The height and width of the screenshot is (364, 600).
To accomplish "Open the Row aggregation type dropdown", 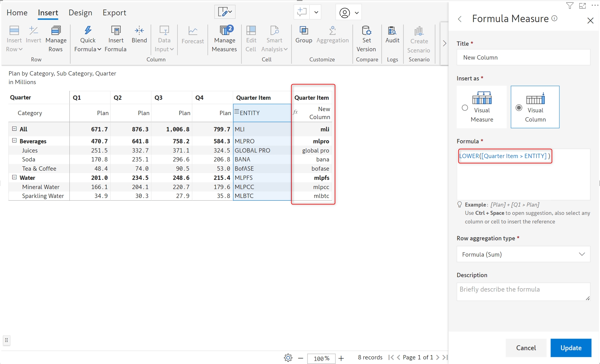I will (523, 254).
